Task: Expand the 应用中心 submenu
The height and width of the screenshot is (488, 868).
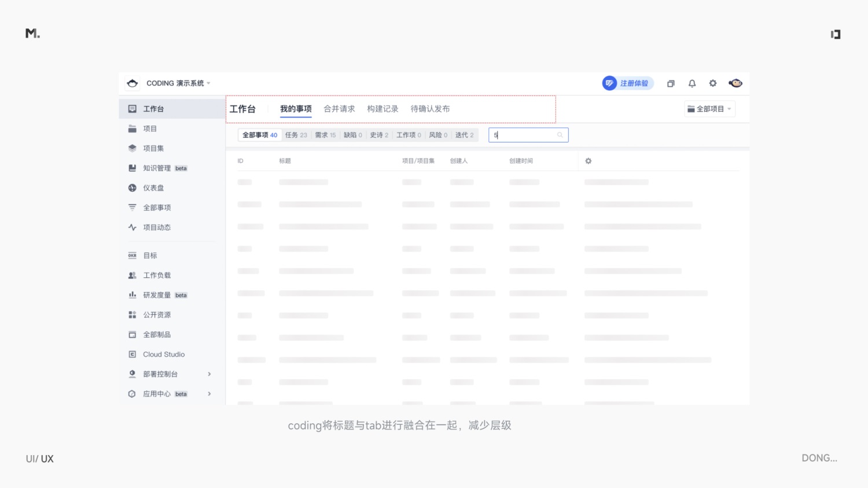Action: coord(209,394)
